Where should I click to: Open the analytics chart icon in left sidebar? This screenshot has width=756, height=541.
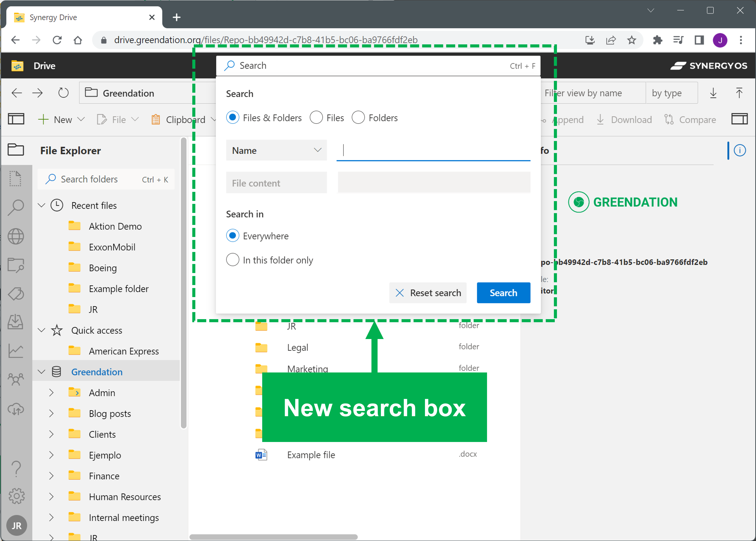pos(16,351)
